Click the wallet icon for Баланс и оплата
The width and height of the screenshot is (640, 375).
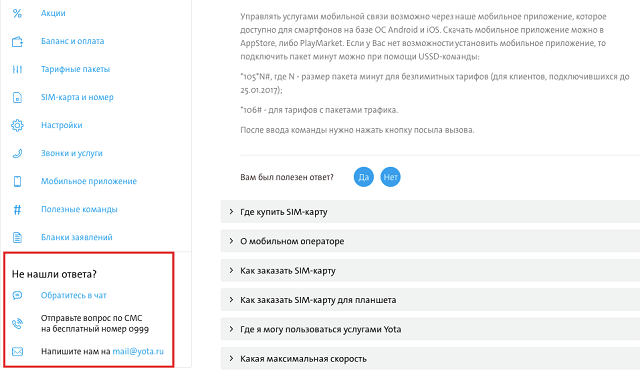pyautogui.click(x=17, y=41)
